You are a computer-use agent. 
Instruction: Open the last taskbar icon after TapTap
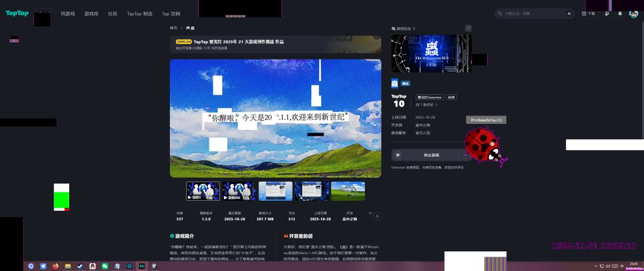click(154, 266)
